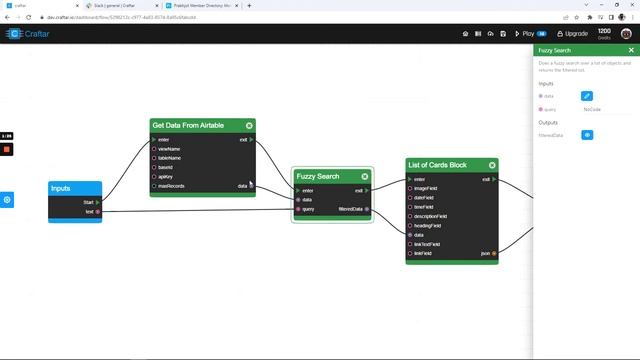Click the data output port on Airtable node

coord(251,186)
